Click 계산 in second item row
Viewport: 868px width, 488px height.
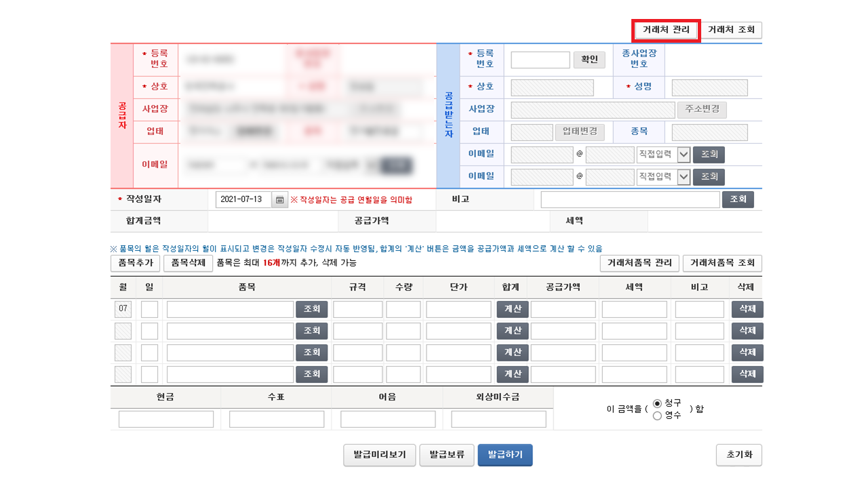[513, 331]
